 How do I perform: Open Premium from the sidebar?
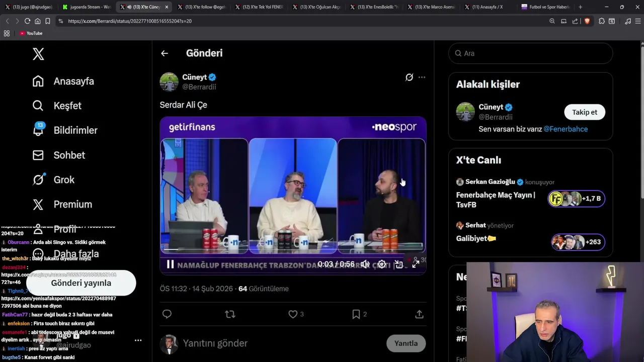pos(62,204)
